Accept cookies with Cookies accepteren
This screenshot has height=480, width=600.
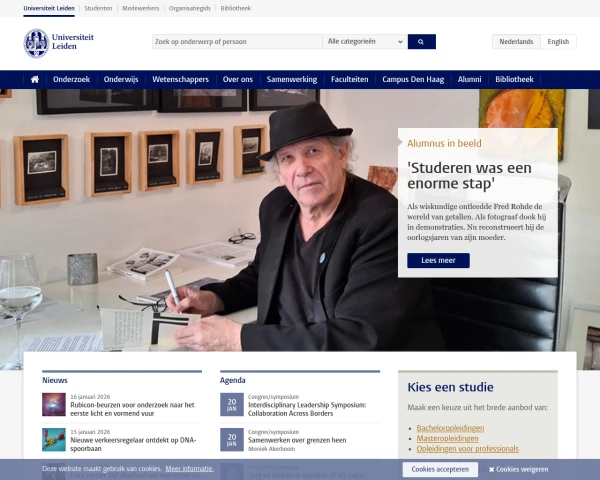pyautogui.click(x=440, y=469)
